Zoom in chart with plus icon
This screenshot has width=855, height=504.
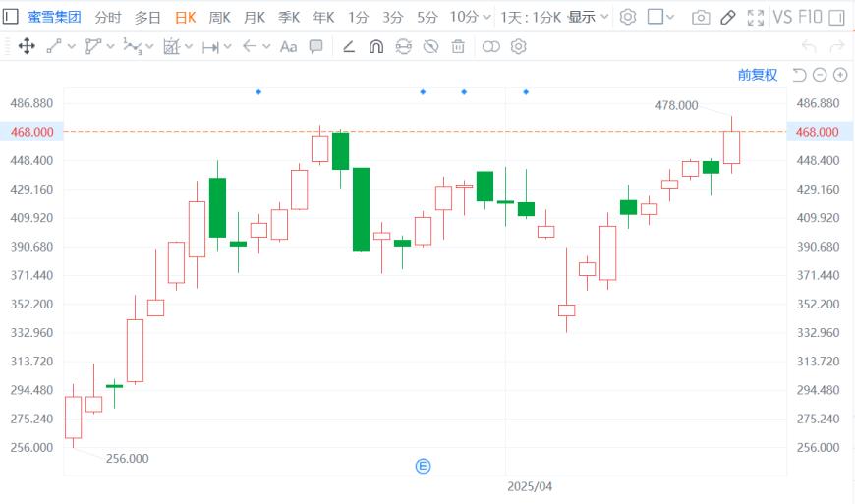pos(840,75)
